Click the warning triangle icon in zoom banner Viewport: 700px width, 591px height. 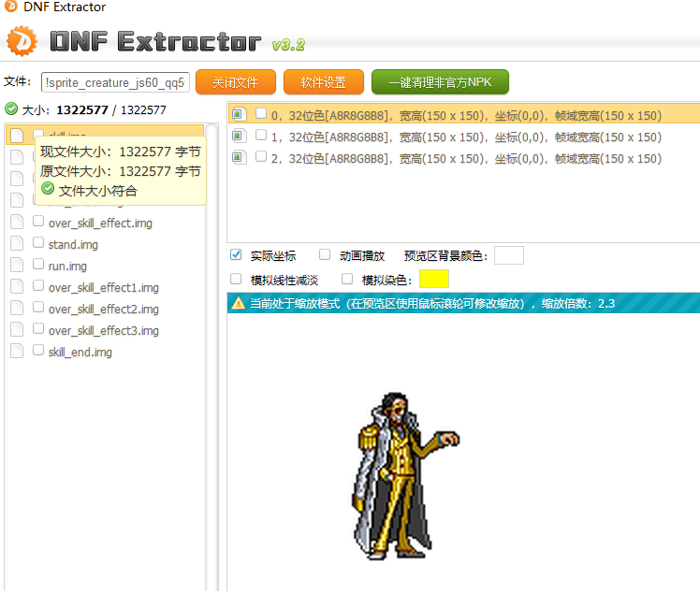tap(239, 303)
